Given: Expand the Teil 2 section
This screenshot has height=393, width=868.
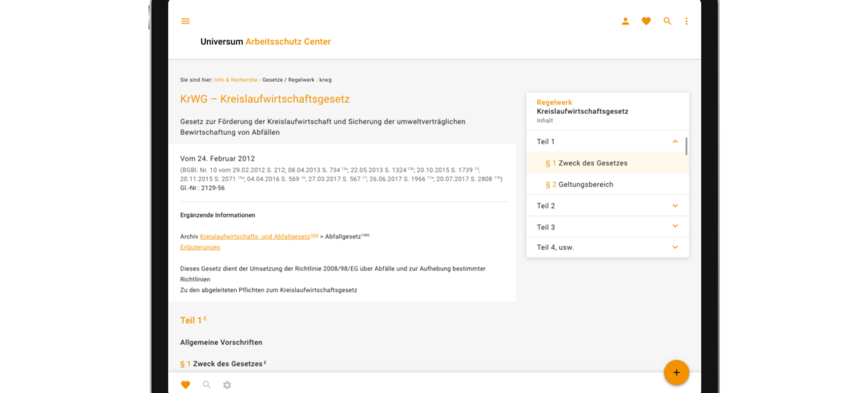Looking at the screenshot, I should click(608, 206).
